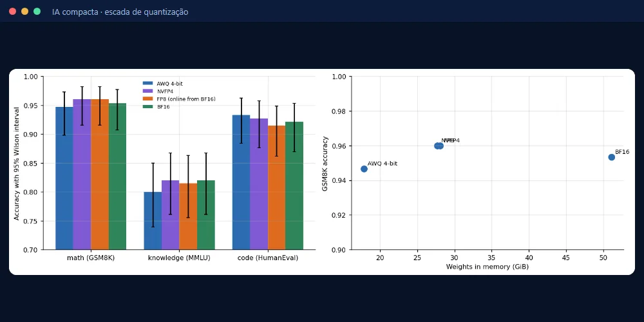
Task: Select the orange FP8 bar in knowledge group
Action: (x=188, y=216)
